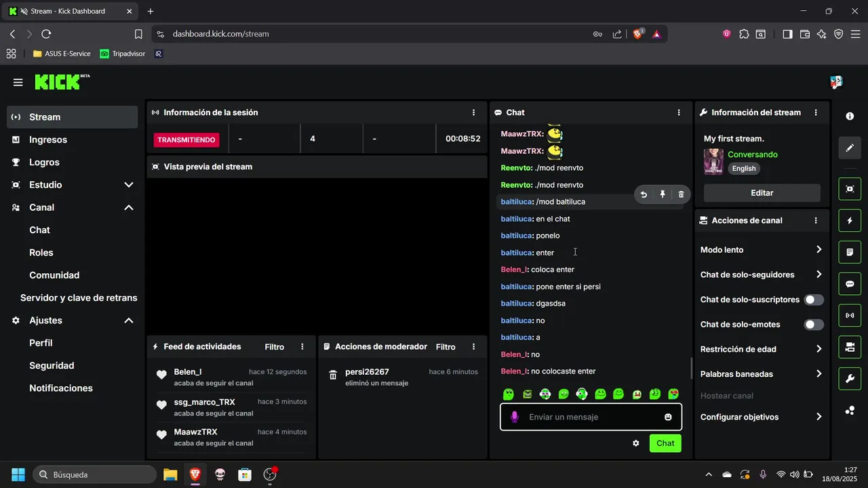Open Restricción de edad options
The height and width of the screenshot is (488, 868).
coord(762,349)
